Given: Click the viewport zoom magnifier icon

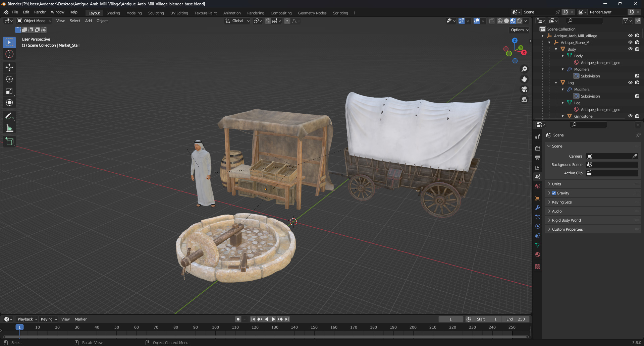Looking at the screenshot, I should point(524,69).
